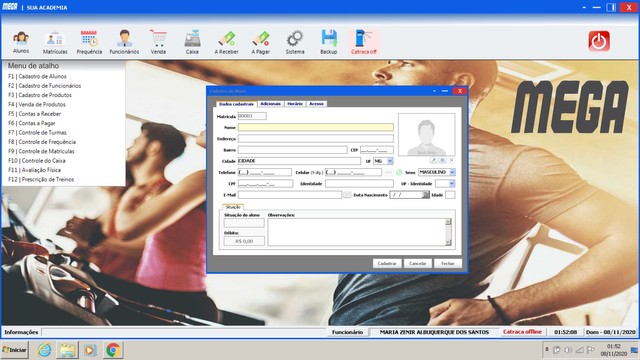Viewport: 640px width, 360px height.
Task: Click the volume icon in the system tray
Action: pyautogui.click(x=568, y=350)
